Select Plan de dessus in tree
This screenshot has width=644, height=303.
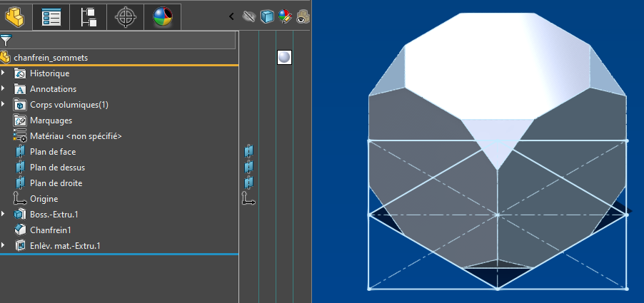58,168
